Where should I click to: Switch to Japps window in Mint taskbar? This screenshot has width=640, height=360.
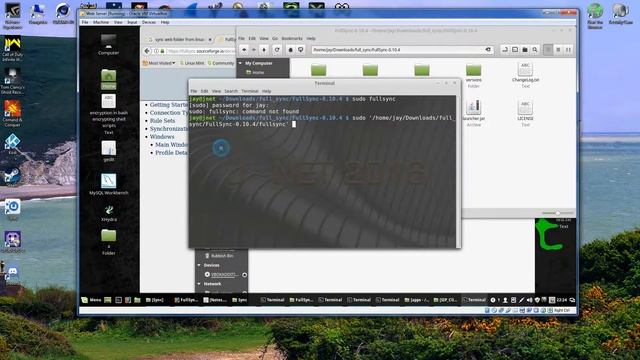coord(417,300)
